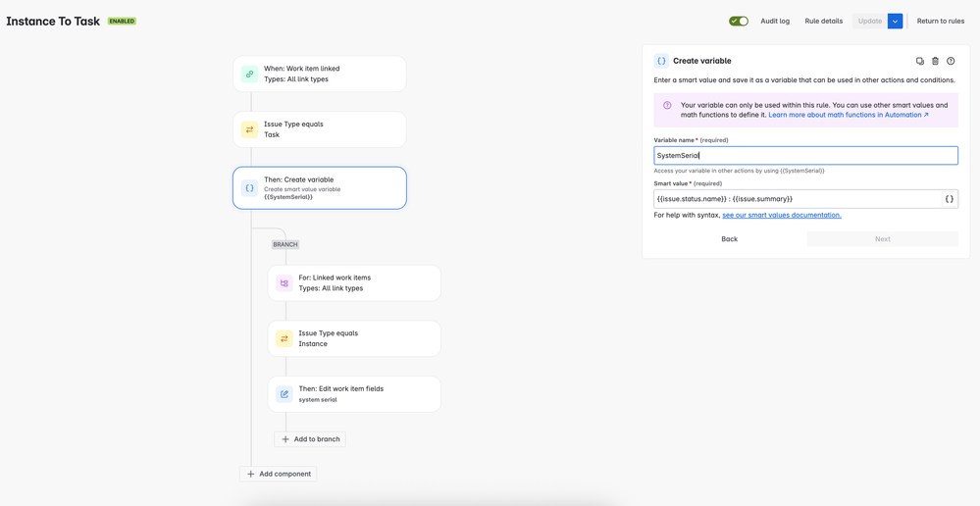The image size is (980, 506).
Task: Click the curly braces icon on the Create variable step
Action: pos(249,188)
